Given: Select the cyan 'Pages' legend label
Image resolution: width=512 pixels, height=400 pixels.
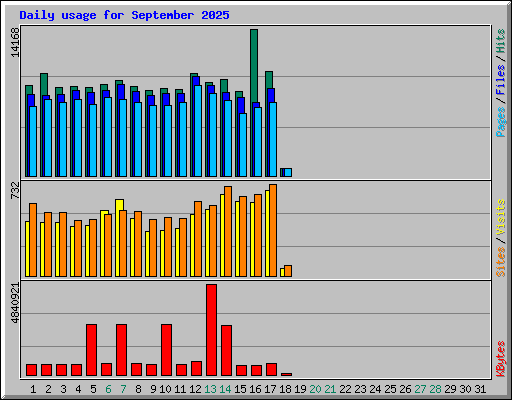Looking at the screenshot, I should (501, 122).
